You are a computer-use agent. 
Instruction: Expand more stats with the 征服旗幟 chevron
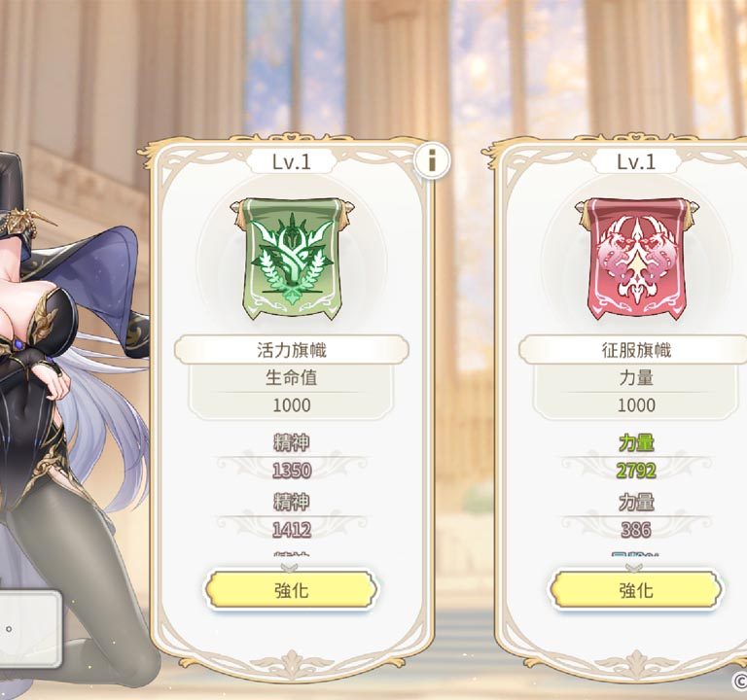[x=634, y=567]
